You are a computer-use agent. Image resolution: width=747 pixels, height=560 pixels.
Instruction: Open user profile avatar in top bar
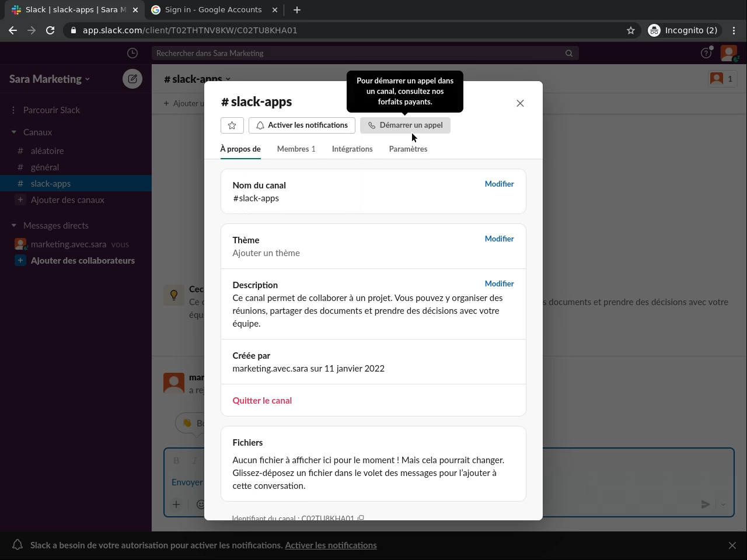point(729,53)
